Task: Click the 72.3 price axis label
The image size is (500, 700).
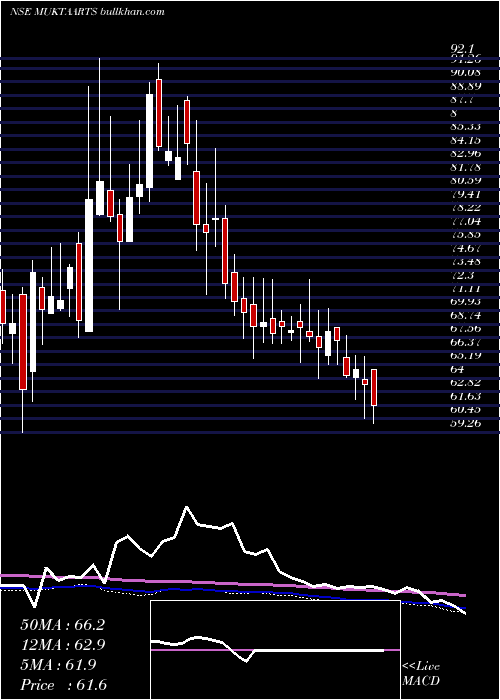Action: pyautogui.click(x=462, y=275)
